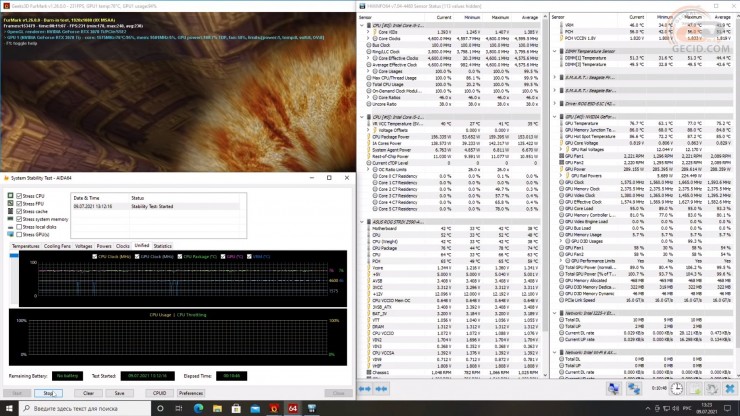740x416 pixels.
Task: Switch to Powers tab
Action: point(104,246)
